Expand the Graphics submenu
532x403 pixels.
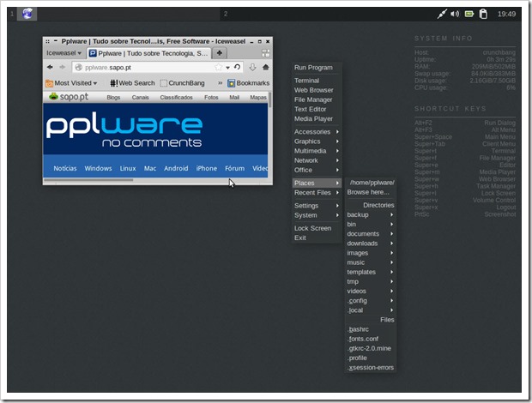[x=317, y=141]
